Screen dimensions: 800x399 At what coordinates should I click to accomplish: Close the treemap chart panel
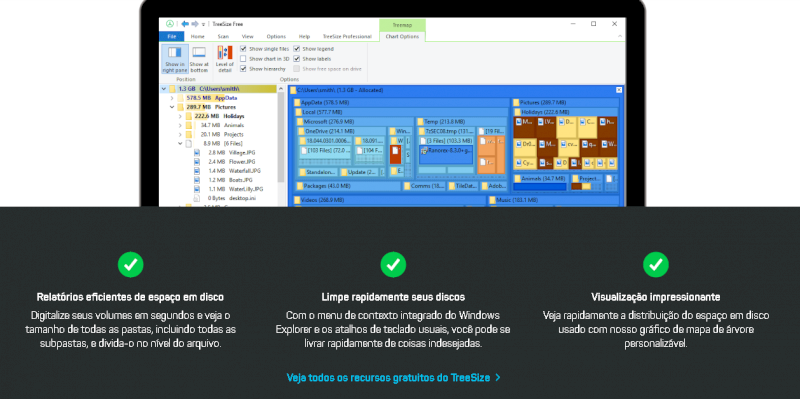click(619, 90)
